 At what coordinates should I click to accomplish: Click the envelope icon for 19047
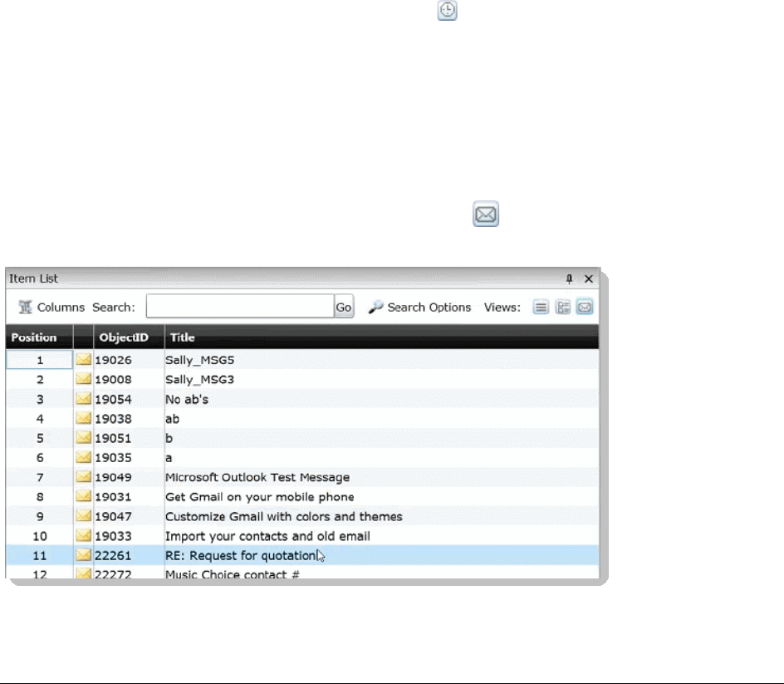point(84,516)
